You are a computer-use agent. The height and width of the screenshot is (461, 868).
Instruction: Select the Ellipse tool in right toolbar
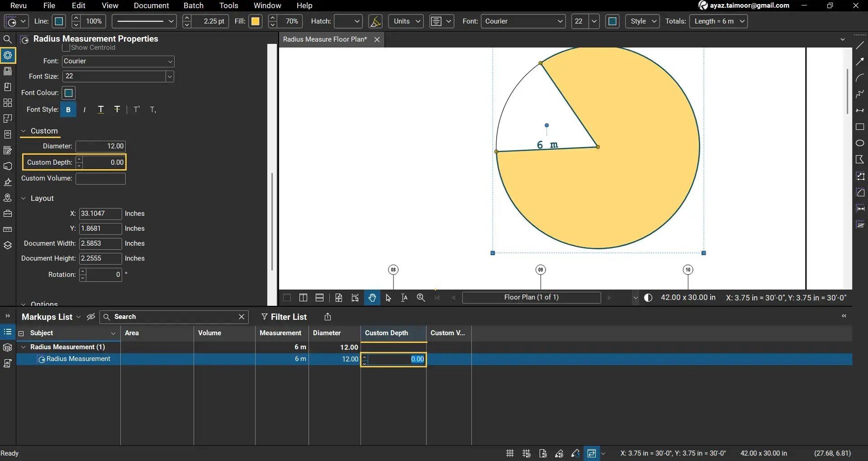point(860,143)
